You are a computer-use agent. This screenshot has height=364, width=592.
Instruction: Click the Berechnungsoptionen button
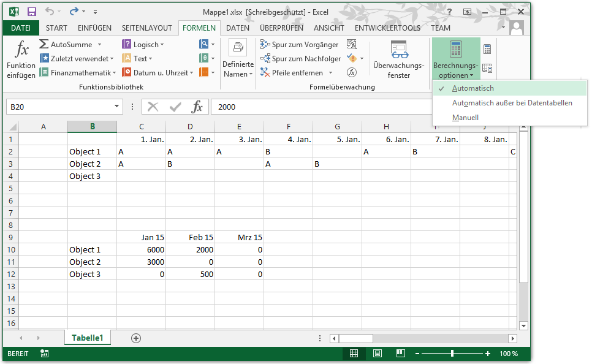(456, 59)
